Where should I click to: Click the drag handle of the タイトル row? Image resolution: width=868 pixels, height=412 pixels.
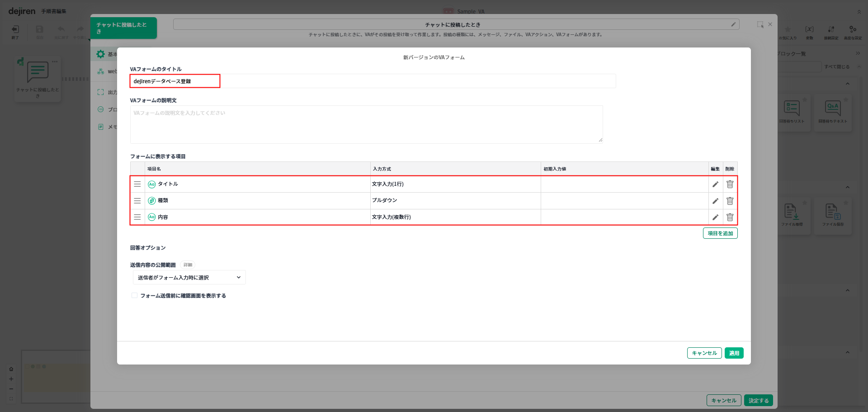tap(137, 184)
